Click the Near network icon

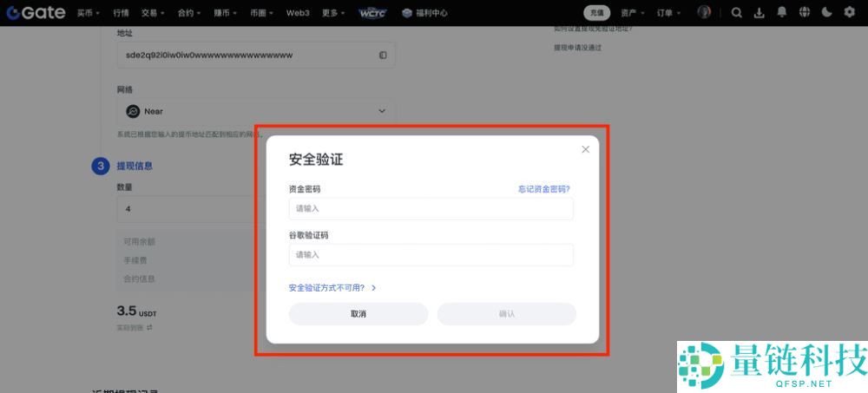point(133,111)
